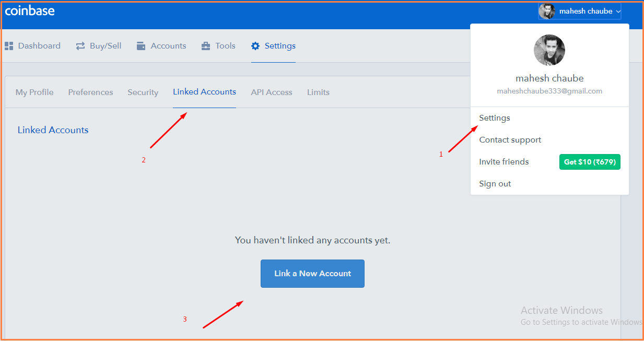Click the Linked Accounts section heading

53,130
